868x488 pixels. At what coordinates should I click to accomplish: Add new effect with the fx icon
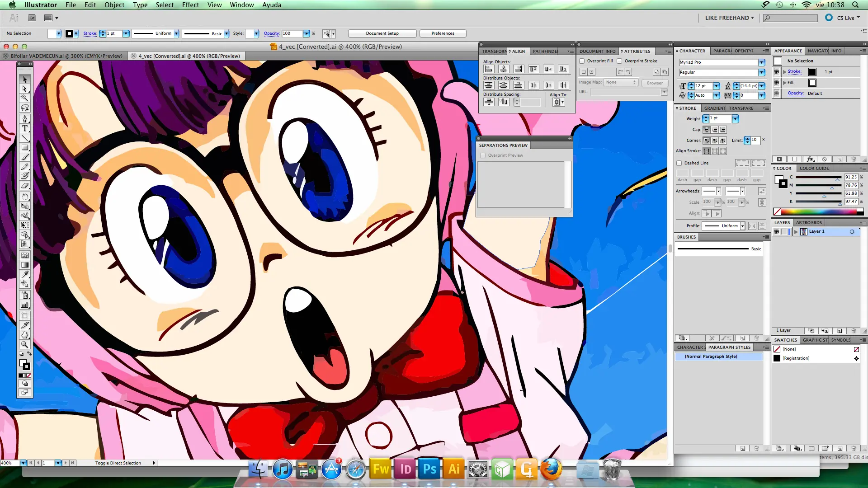pyautogui.click(x=810, y=159)
